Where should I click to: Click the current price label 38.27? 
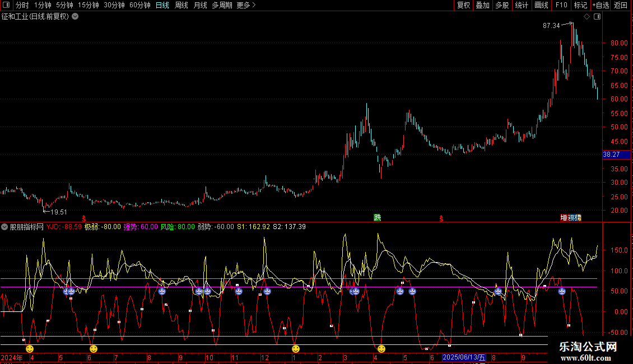[x=616, y=155]
